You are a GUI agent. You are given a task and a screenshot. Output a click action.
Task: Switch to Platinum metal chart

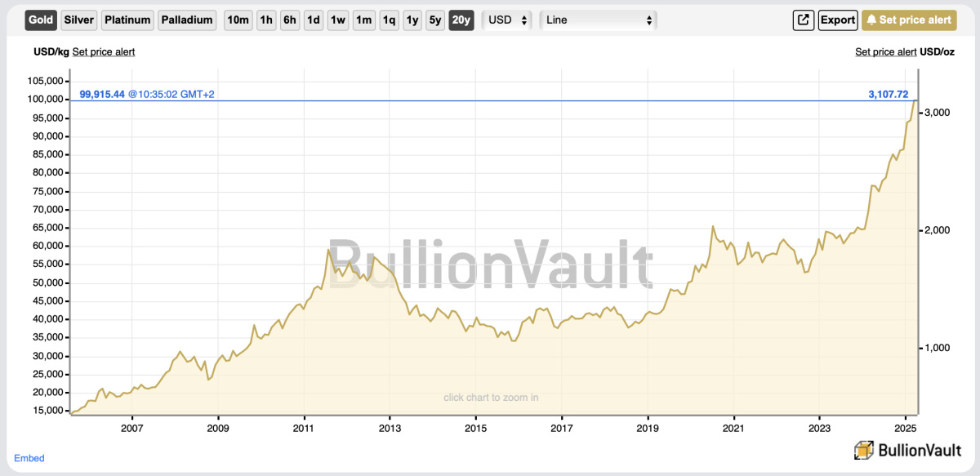[x=128, y=20]
